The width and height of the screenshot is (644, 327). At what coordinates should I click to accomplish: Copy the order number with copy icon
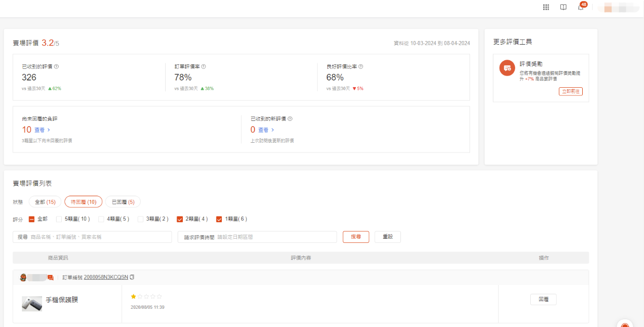coord(132,277)
